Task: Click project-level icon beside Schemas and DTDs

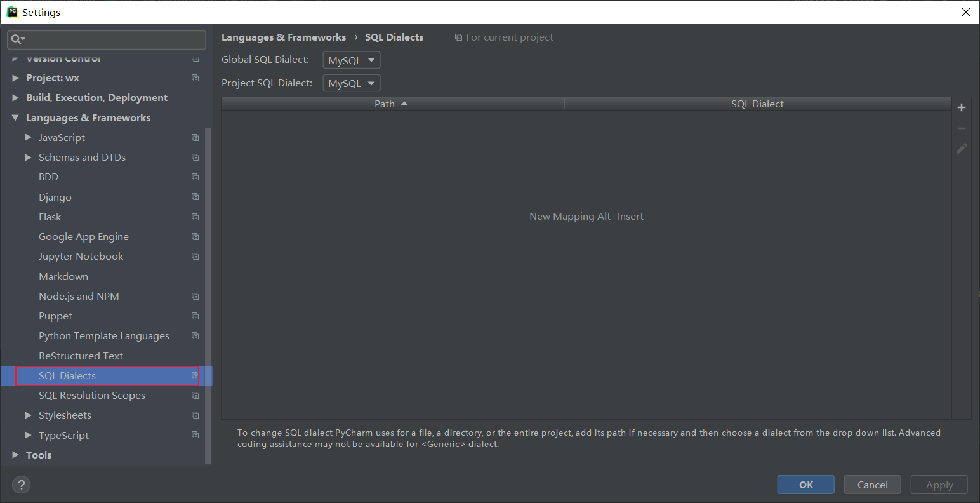Action: tap(195, 158)
